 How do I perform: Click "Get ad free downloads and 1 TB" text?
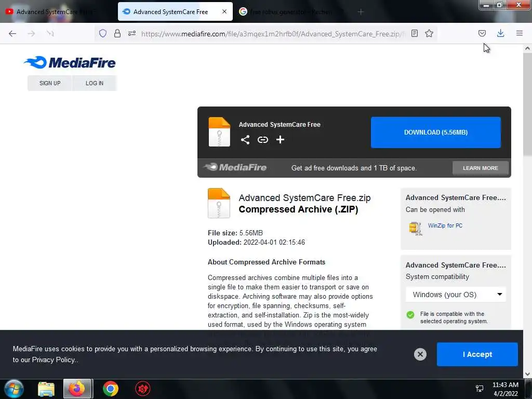click(354, 168)
